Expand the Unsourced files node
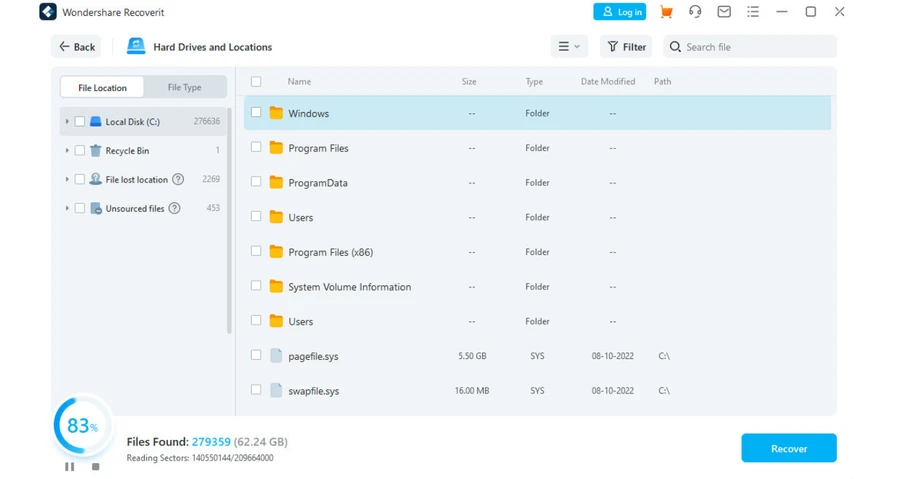 (67, 208)
